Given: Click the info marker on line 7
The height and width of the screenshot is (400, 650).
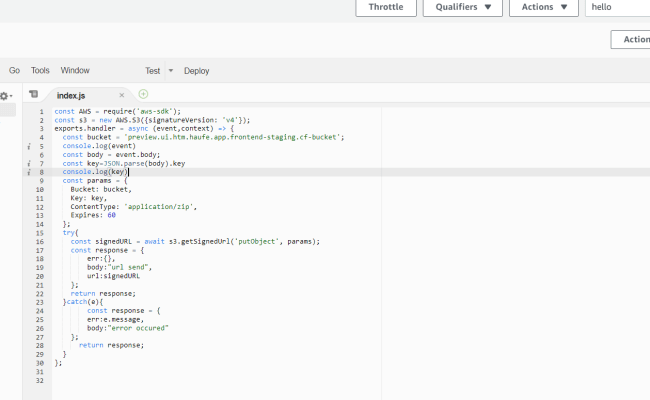Looking at the screenshot, I should (x=29, y=164).
